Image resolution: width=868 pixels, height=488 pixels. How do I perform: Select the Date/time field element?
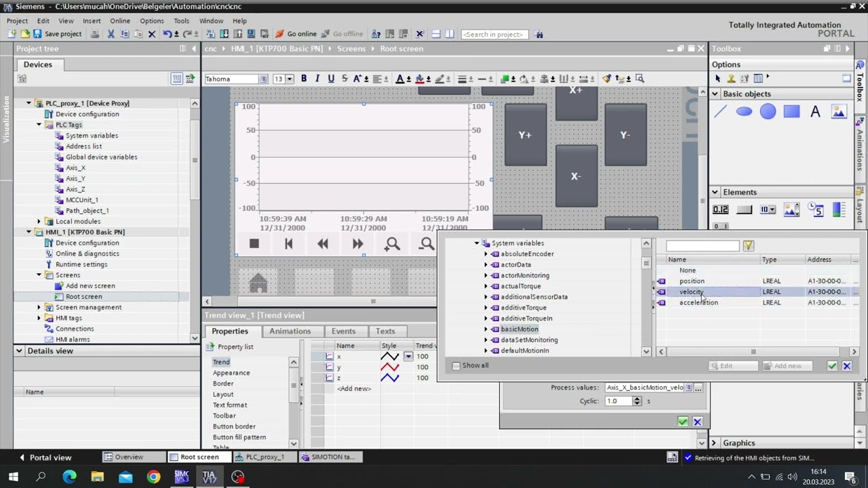(x=815, y=209)
